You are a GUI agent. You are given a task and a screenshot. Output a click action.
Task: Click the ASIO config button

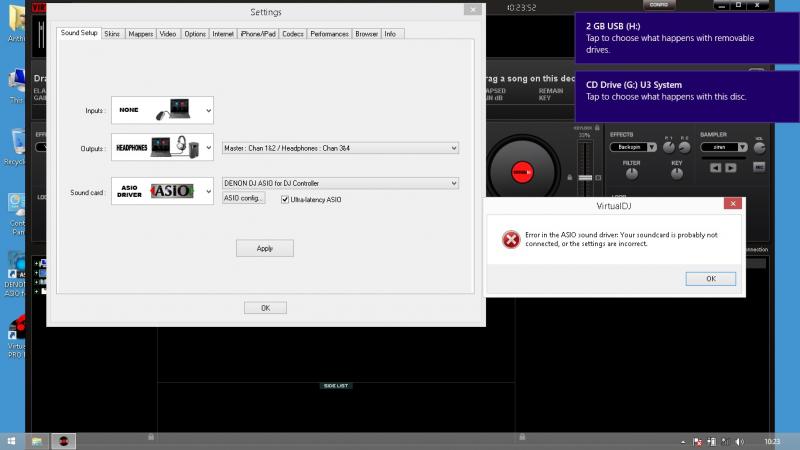coord(243,198)
